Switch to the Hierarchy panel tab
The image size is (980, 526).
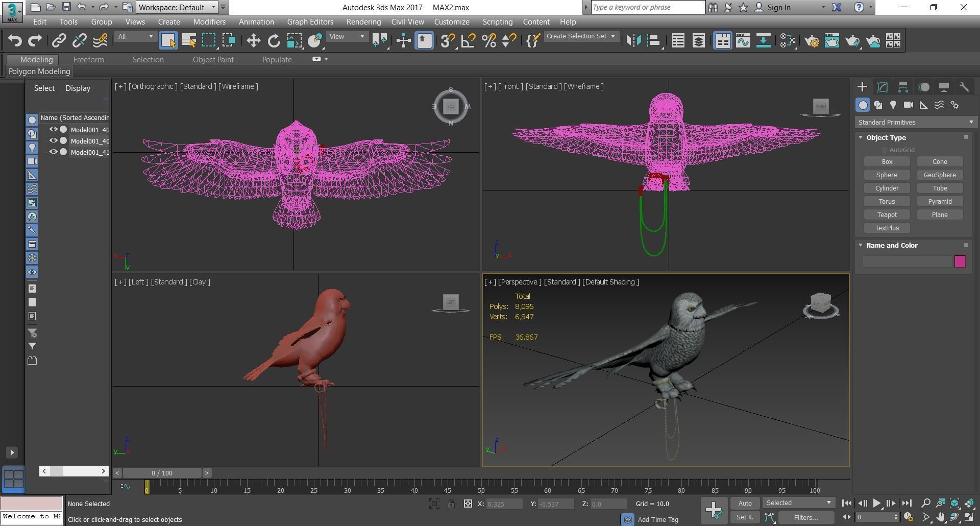903,87
